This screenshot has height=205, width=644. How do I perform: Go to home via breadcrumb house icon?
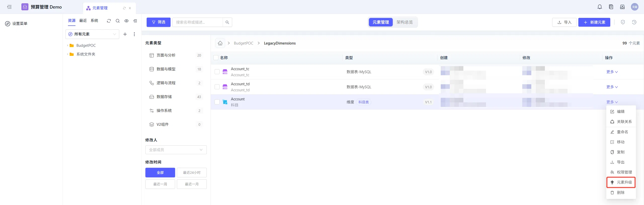click(x=220, y=43)
